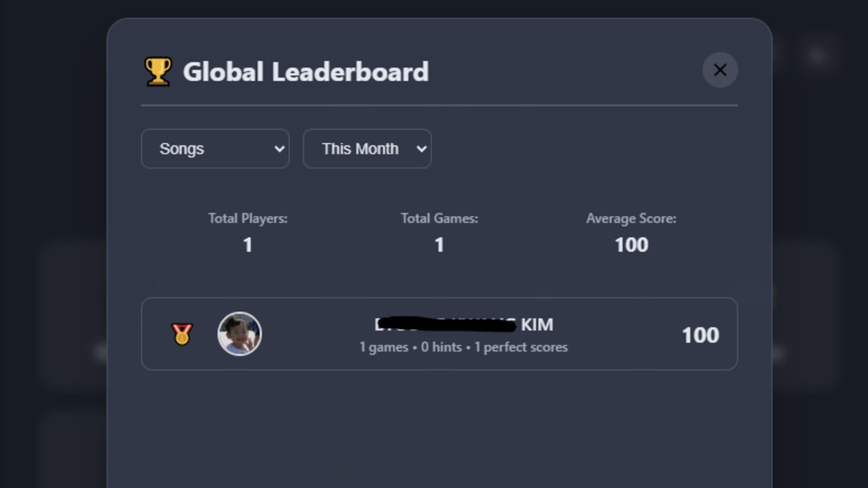Click the chevron arrow beside Songs

(279, 149)
